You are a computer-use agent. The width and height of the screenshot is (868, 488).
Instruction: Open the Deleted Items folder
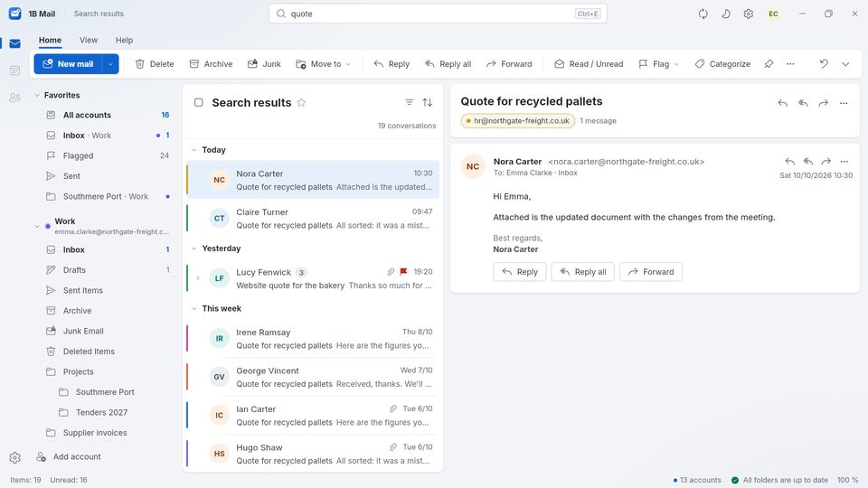[x=108, y=352]
